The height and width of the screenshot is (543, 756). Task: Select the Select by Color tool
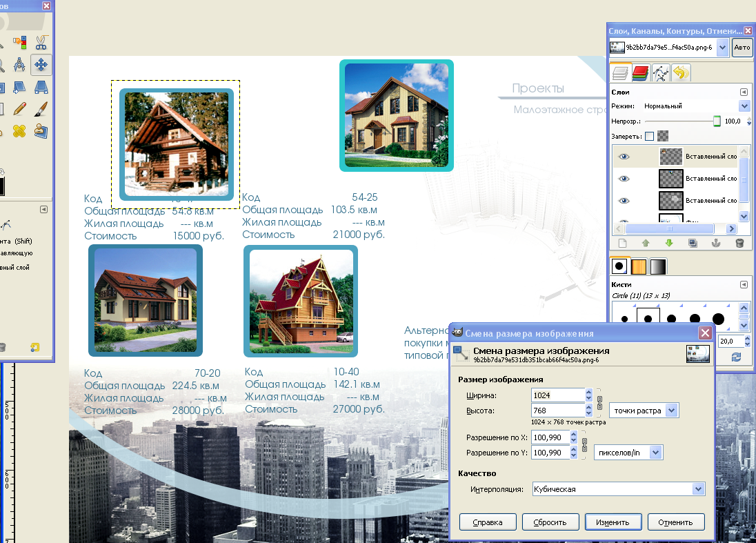coord(20,43)
